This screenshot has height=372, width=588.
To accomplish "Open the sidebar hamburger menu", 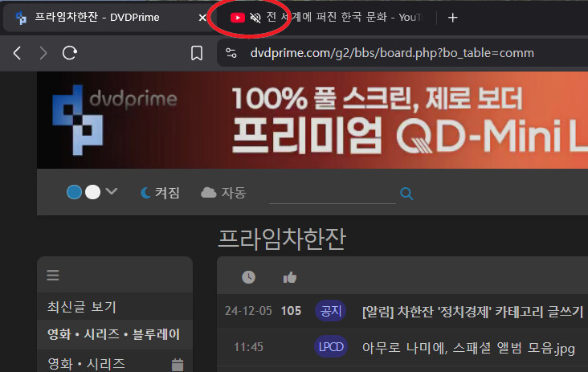I will point(53,276).
